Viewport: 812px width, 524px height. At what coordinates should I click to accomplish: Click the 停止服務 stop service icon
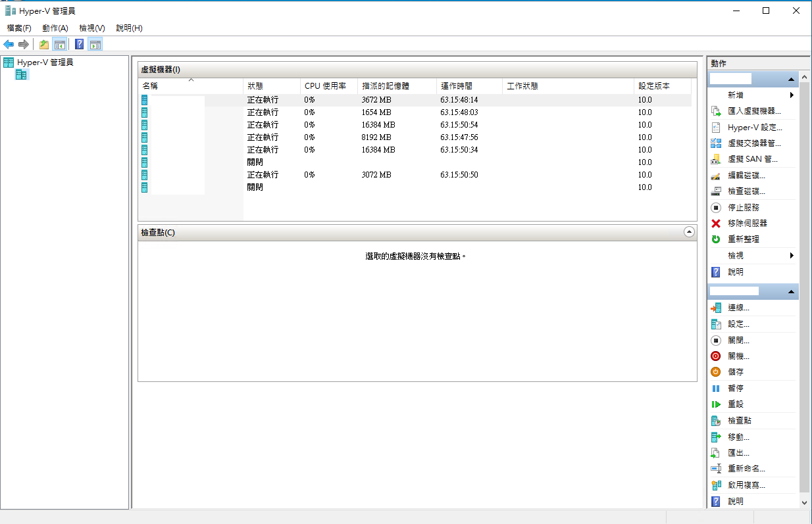(716, 207)
